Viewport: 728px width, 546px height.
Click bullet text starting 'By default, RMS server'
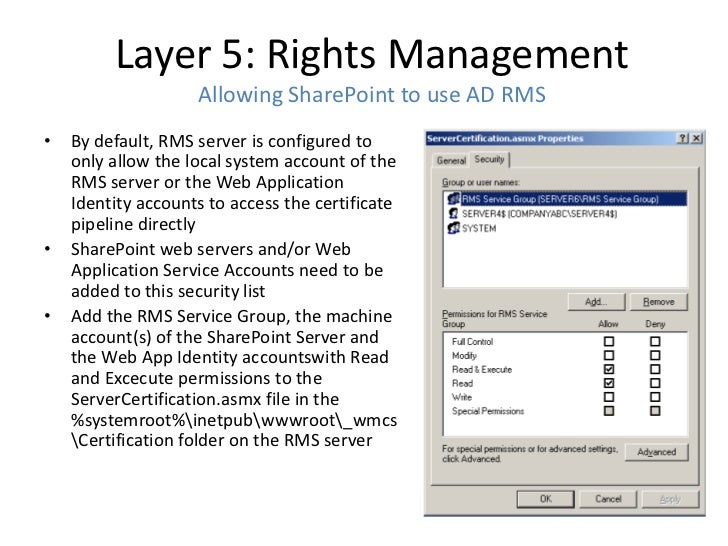point(234,182)
